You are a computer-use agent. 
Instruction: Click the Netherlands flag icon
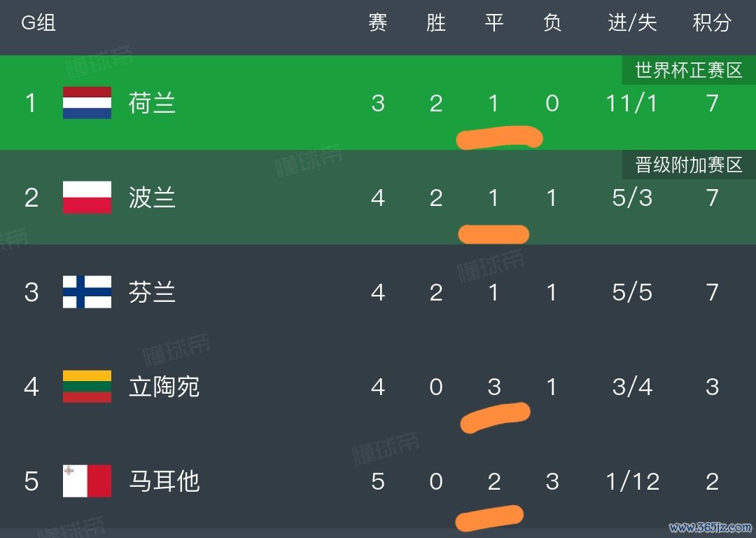[x=87, y=103]
